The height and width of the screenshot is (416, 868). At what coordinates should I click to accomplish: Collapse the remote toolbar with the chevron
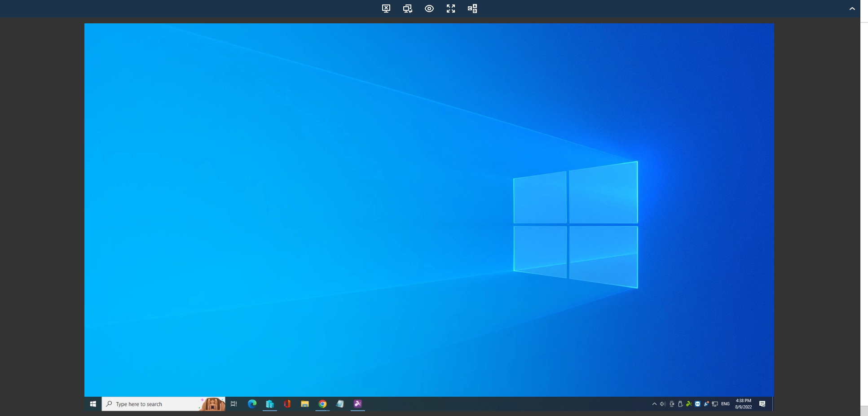coord(852,9)
